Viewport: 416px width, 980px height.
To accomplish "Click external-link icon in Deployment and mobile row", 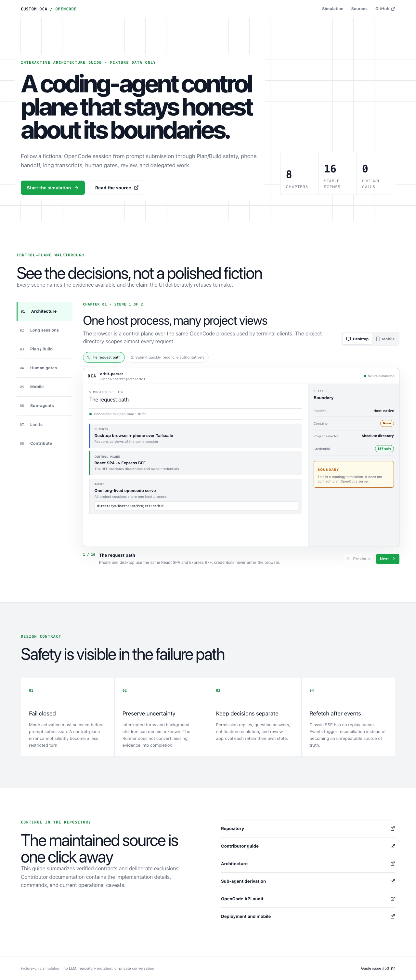I will point(393,917).
